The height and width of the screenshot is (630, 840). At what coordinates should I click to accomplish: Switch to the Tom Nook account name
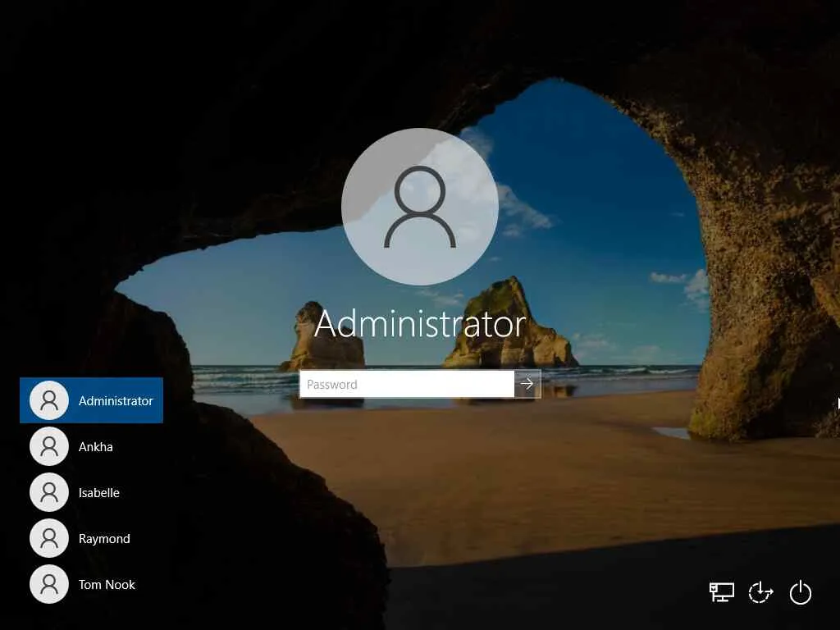[x=107, y=585]
